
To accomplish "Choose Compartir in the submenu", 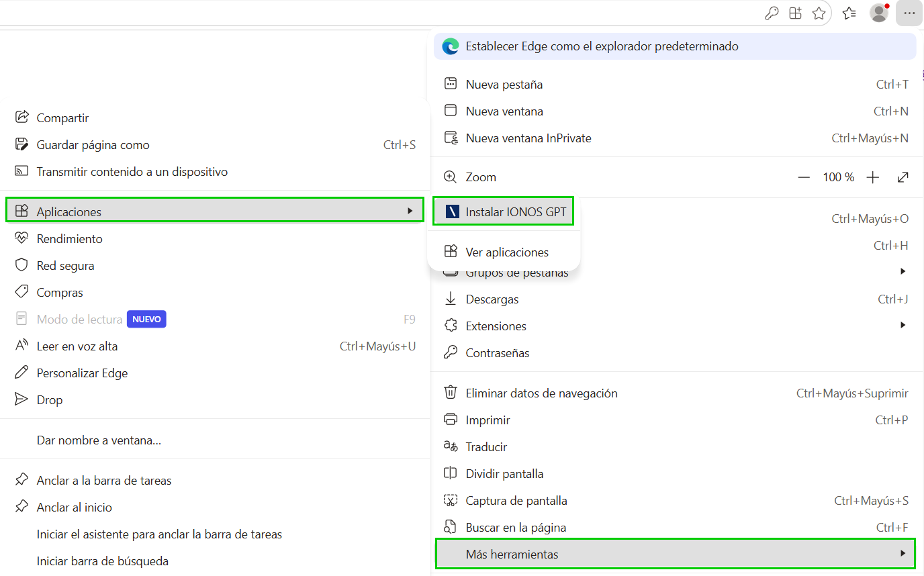I will 215,118.
